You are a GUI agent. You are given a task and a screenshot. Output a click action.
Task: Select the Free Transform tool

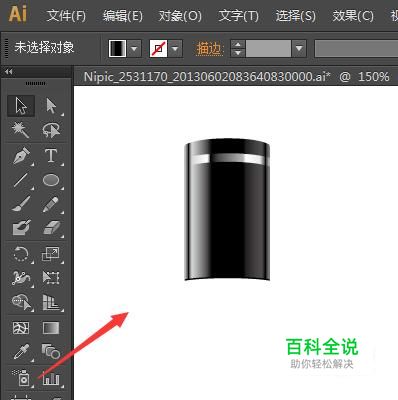point(51,278)
